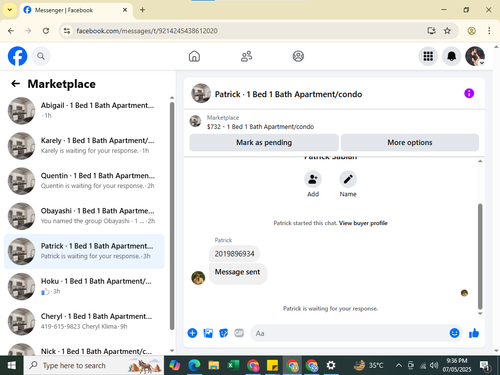The image size is (500, 375).
Task: Open a new browser tab
Action: (x=142, y=10)
